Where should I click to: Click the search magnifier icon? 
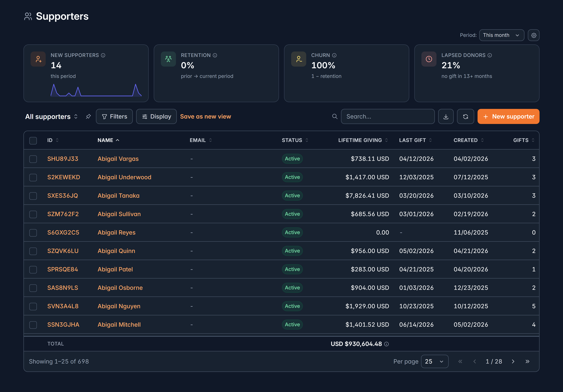[x=335, y=116]
